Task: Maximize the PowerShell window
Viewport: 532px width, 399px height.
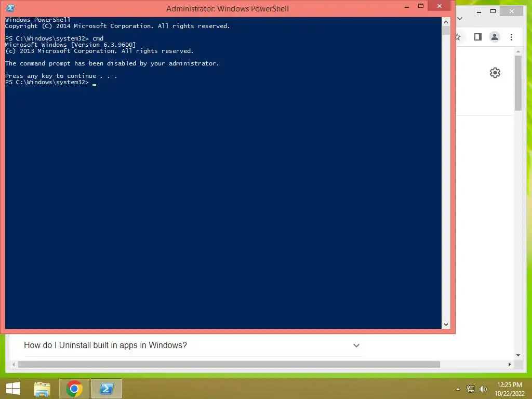Action: coord(421,6)
